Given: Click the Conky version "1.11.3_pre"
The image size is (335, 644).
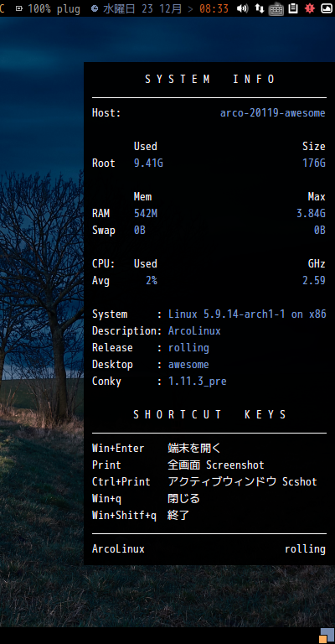Looking at the screenshot, I should [197, 382].
